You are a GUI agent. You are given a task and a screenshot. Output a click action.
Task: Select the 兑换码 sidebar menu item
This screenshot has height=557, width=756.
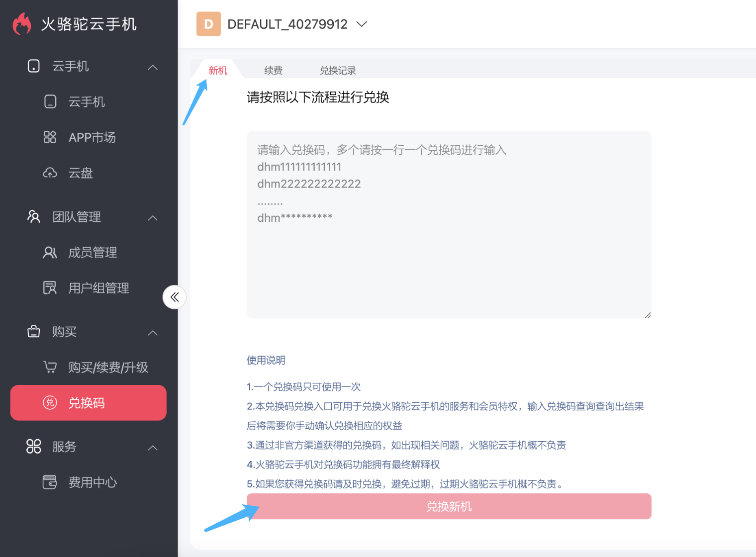[x=88, y=403]
